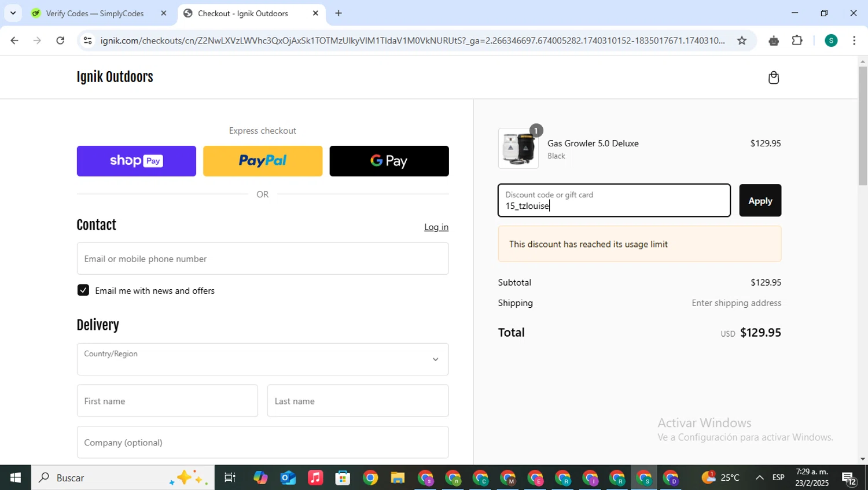Open the clock and date flyout
This screenshot has width=868, height=490.
pyautogui.click(x=812, y=478)
